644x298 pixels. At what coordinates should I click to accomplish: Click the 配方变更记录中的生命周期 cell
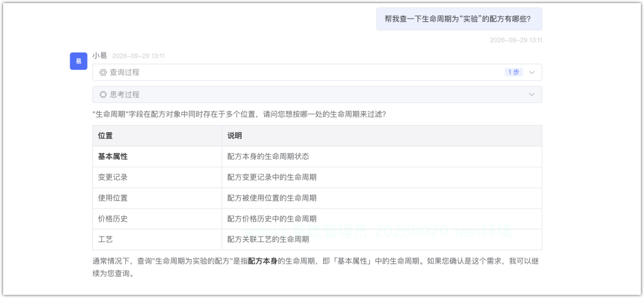382,178
